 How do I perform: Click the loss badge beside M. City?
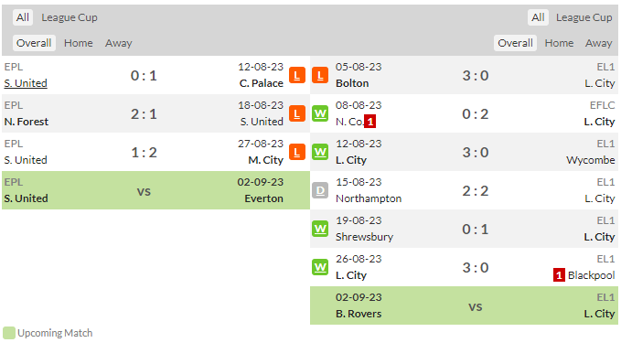[x=297, y=152]
